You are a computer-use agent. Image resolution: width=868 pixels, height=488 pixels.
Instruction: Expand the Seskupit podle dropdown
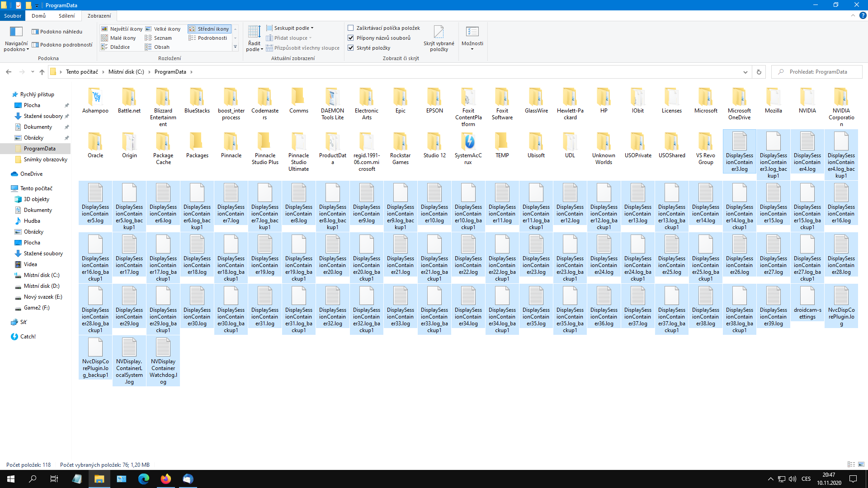tap(290, 28)
